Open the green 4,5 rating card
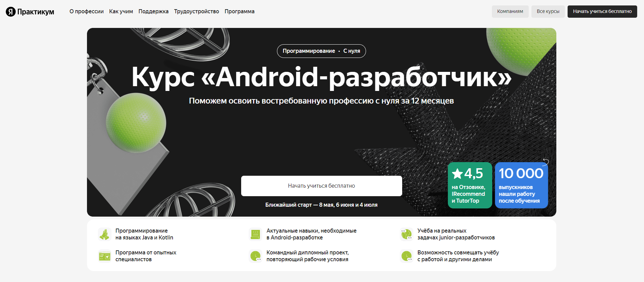The height and width of the screenshot is (282, 644). 470,185
